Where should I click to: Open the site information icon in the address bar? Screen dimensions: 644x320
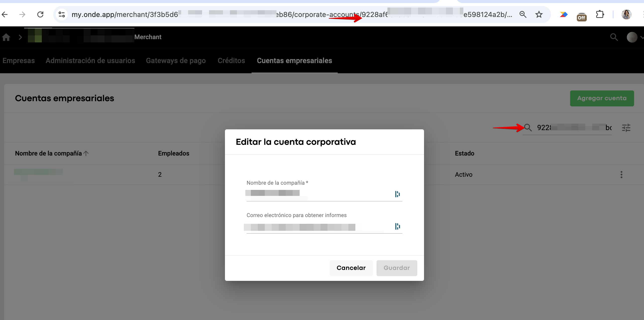pos(62,14)
